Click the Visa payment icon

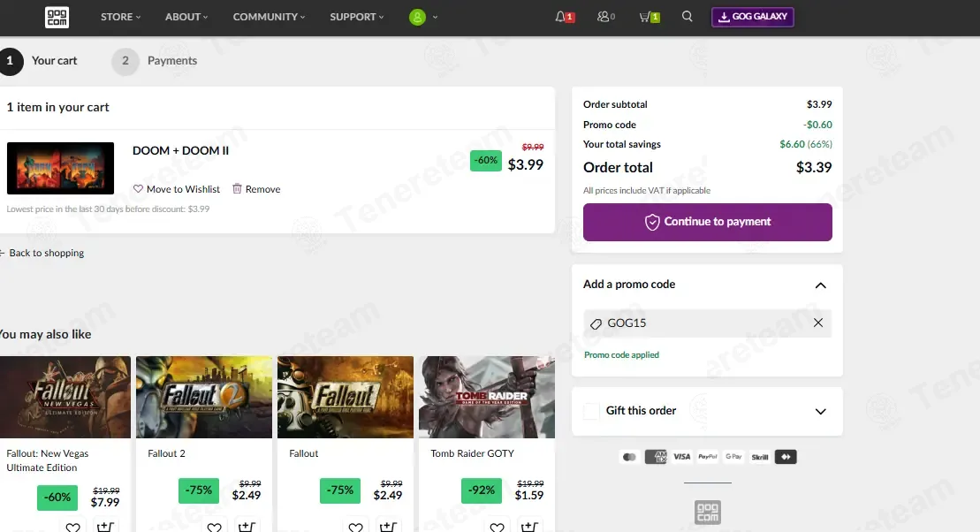pyautogui.click(x=682, y=457)
